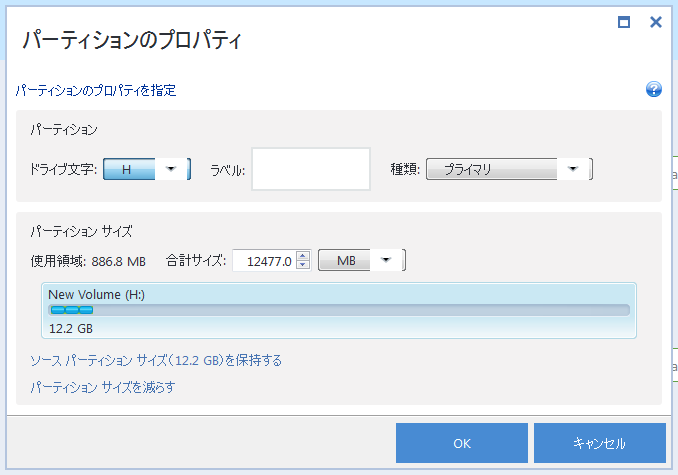This screenshot has height=475, width=678.
Task: Click the 使用領域 886.8 MB text
Action: click(x=88, y=261)
